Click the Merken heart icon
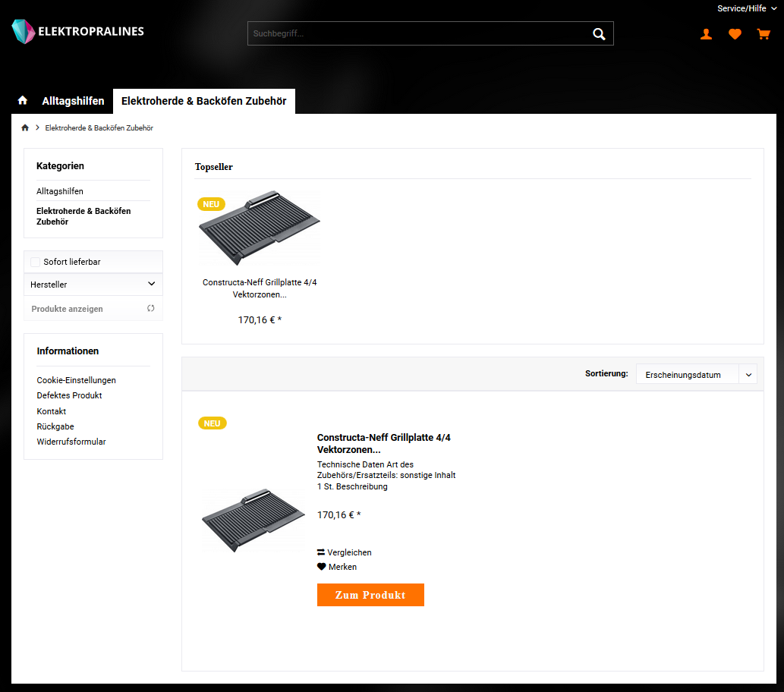Viewport: 784px width, 692px height. (x=322, y=567)
